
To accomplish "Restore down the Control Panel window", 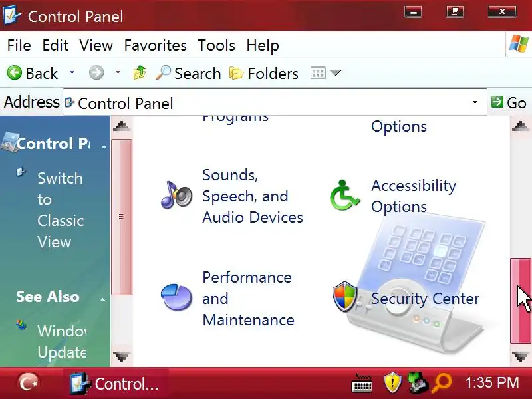I will pos(455,12).
